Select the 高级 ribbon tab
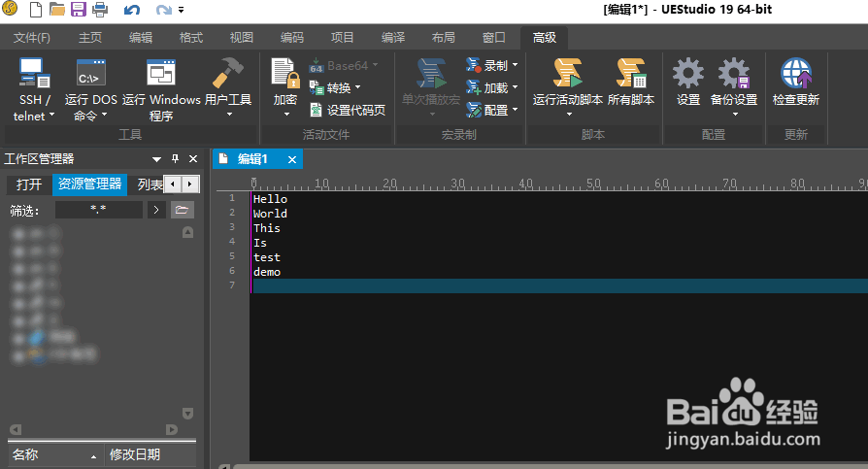This screenshot has width=868, height=469. click(544, 38)
